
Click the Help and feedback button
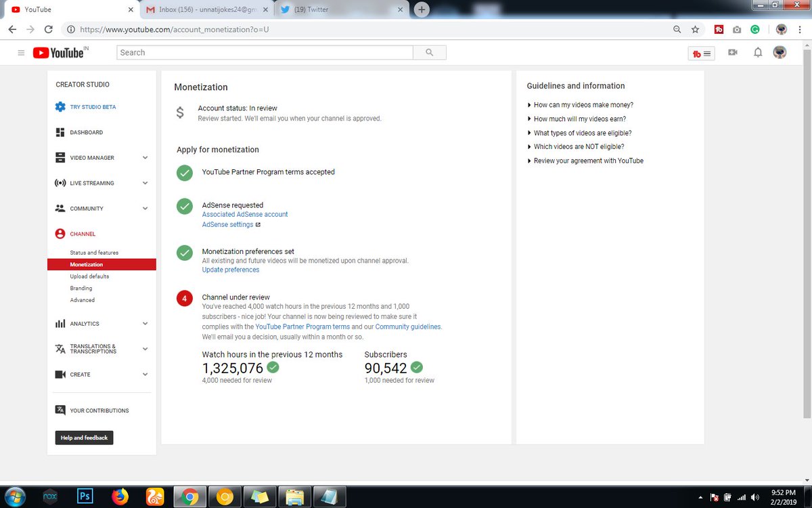coord(84,438)
